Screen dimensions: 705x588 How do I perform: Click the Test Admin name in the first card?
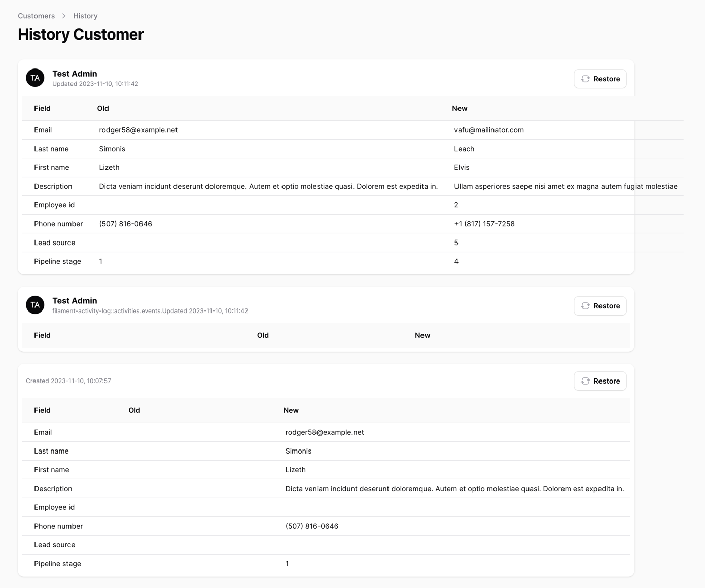click(x=75, y=74)
